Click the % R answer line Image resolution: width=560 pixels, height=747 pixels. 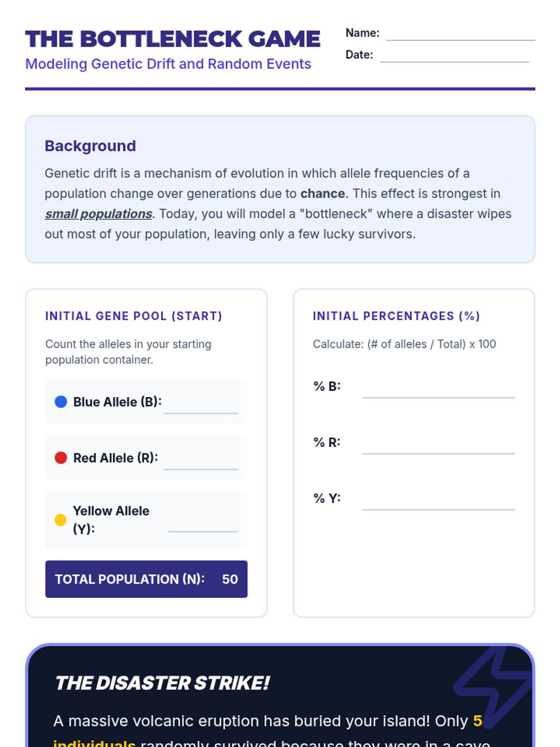pos(439,448)
